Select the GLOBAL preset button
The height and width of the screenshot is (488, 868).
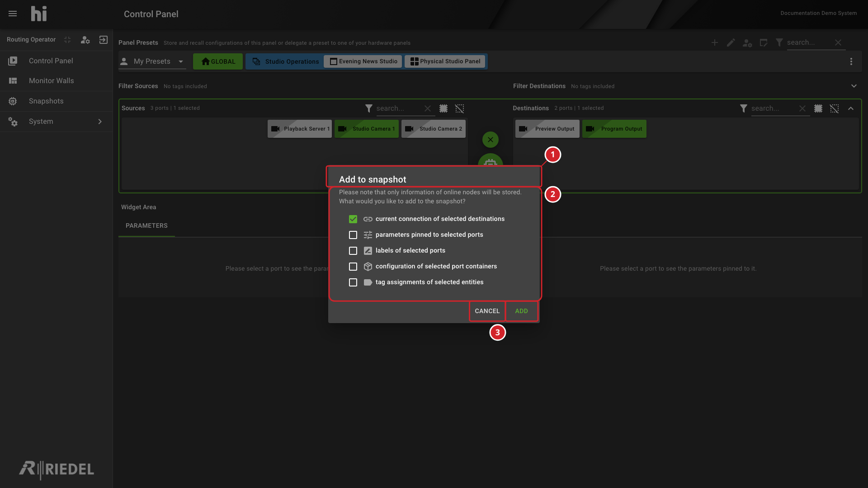click(218, 61)
